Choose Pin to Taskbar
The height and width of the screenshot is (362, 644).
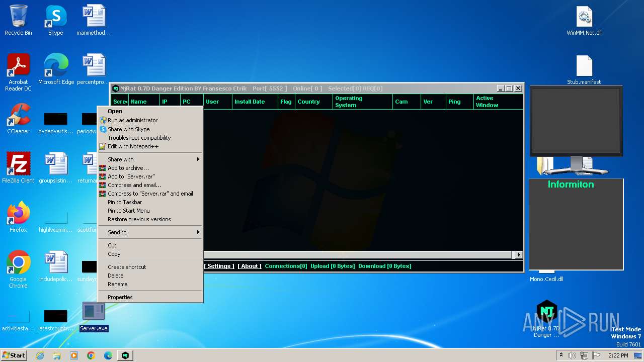pos(150,202)
